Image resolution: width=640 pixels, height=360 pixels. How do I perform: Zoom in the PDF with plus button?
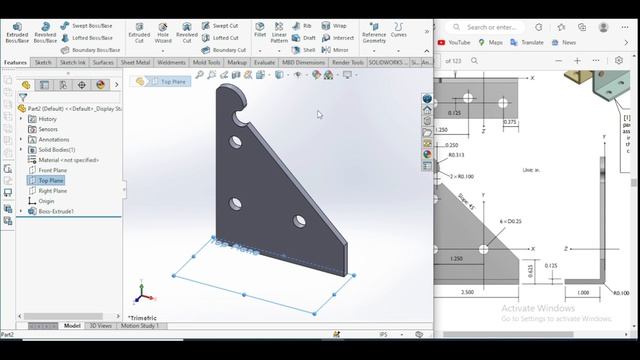click(x=577, y=61)
